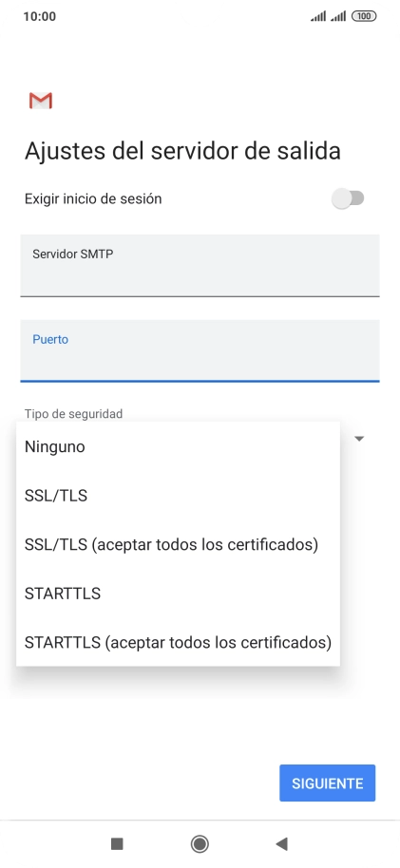Go back using triangle nav icon
Image resolution: width=400 pixels, height=868 pixels.
pos(281,843)
